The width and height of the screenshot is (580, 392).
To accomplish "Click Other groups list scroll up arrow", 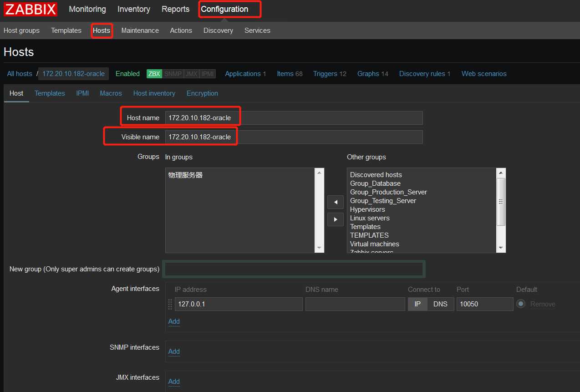I will [x=501, y=173].
